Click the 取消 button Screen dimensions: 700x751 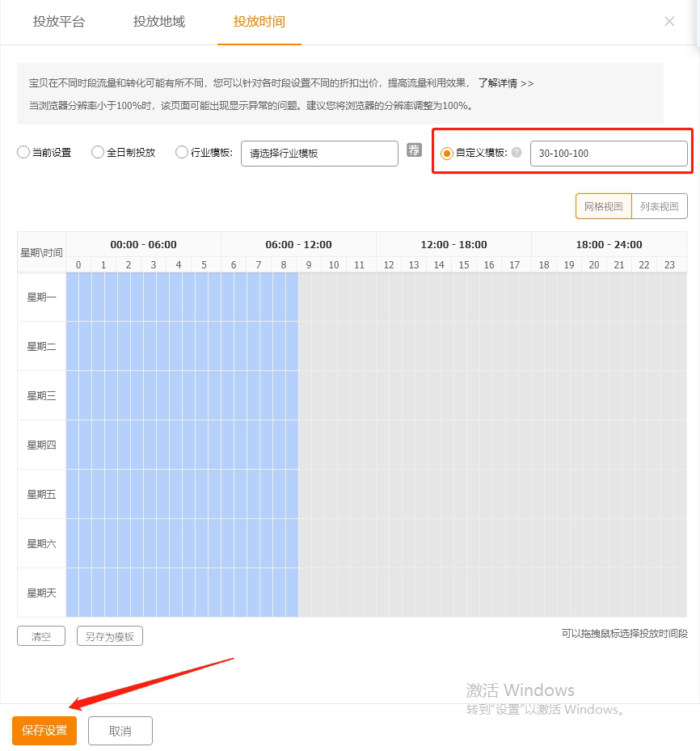[x=120, y=731]
